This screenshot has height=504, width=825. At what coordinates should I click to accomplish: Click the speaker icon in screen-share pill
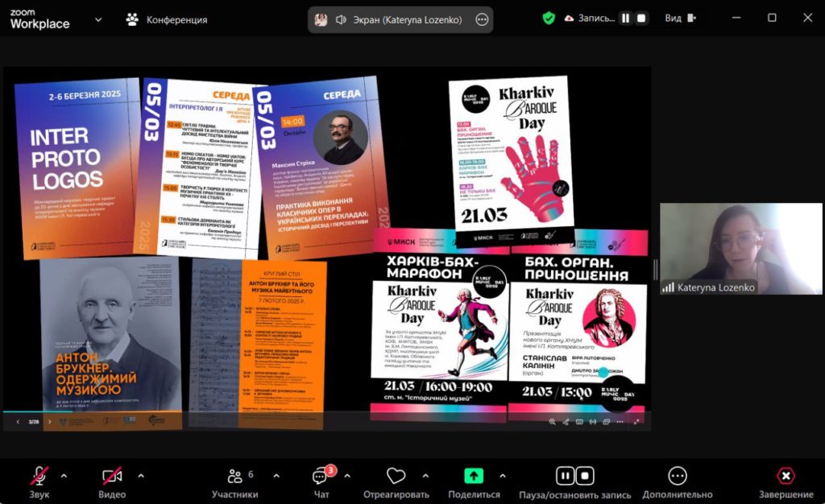pyautogui.click(x=341, y=20)
